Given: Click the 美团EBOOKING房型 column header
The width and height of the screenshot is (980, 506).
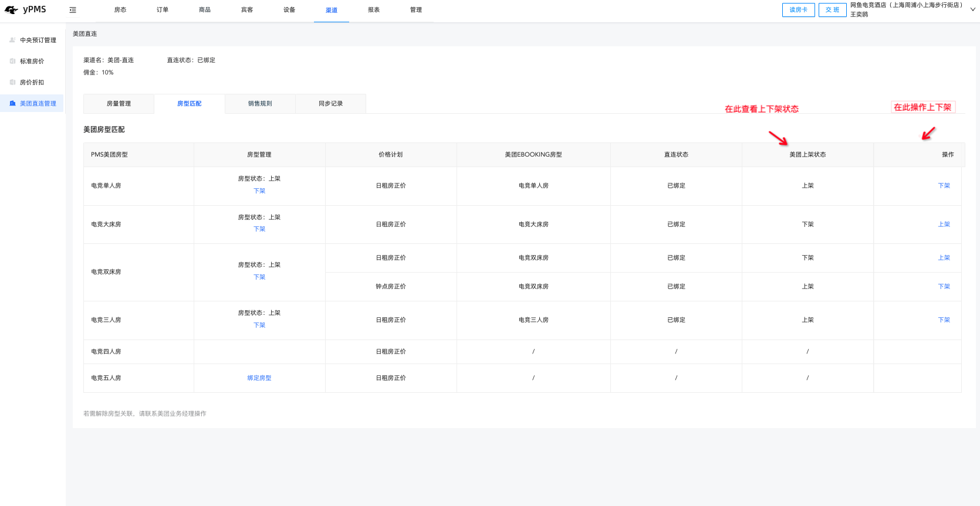Looking at the screenshot, I should (533, 155).
